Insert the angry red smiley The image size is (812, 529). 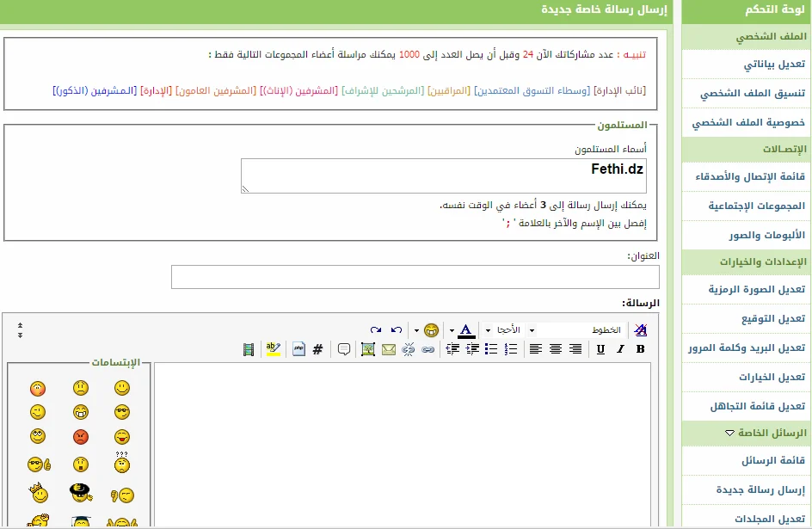tap(81, 437)
